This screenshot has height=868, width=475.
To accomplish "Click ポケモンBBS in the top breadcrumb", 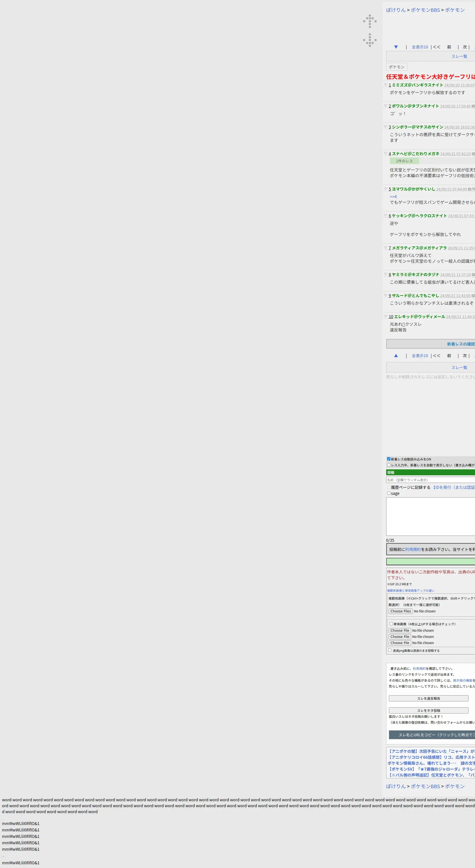I will (x=426, y=10).
